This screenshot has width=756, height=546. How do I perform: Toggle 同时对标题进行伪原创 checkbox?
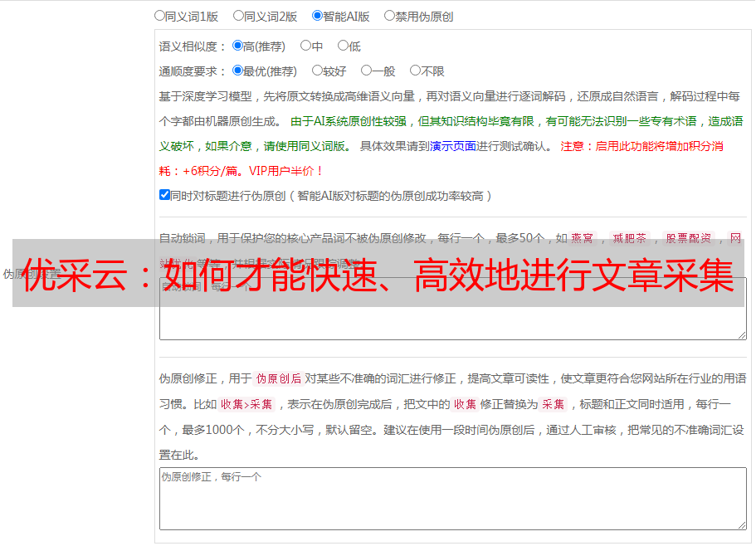click(x=164, y=195)
